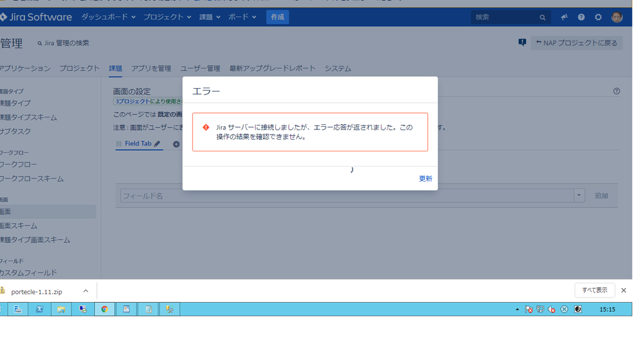
Task: Click the flag notification tray icon
Action: (529, 309)
